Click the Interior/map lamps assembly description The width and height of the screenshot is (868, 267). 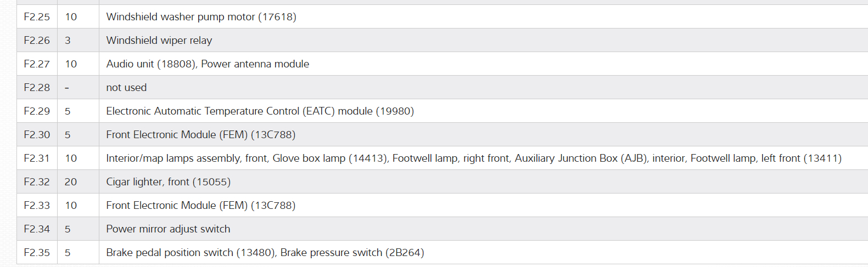[473, 158]
